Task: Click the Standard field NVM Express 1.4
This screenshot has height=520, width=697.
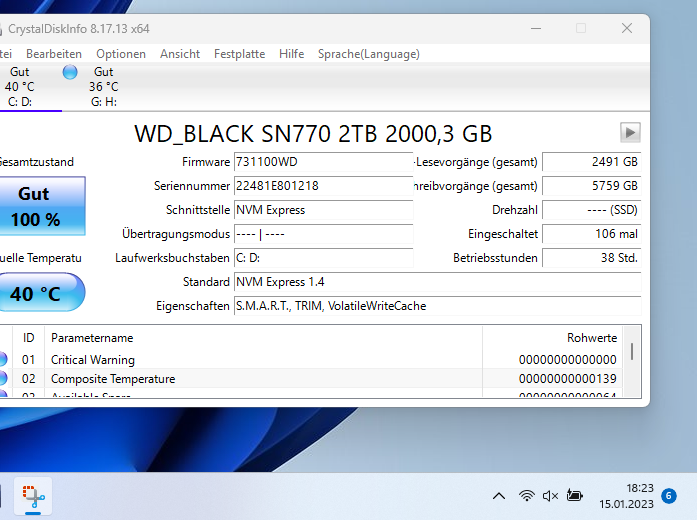Action: (x=437, y=282)
